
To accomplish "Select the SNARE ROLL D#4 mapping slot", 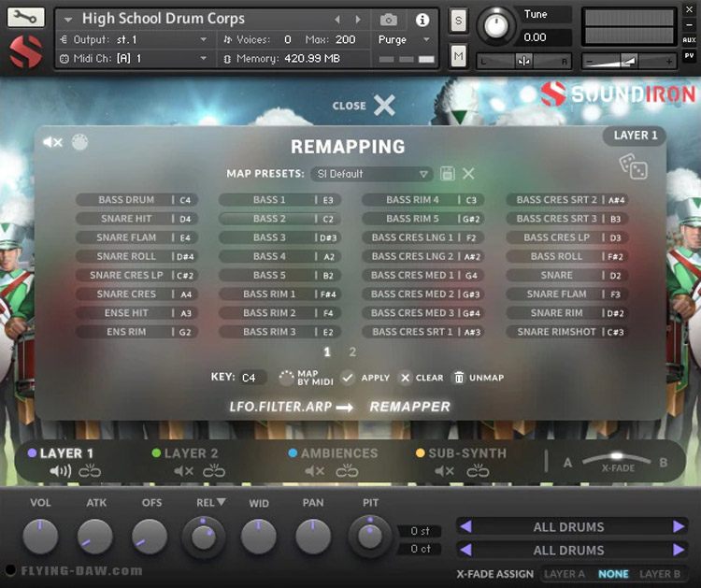I will pos(136,256).
